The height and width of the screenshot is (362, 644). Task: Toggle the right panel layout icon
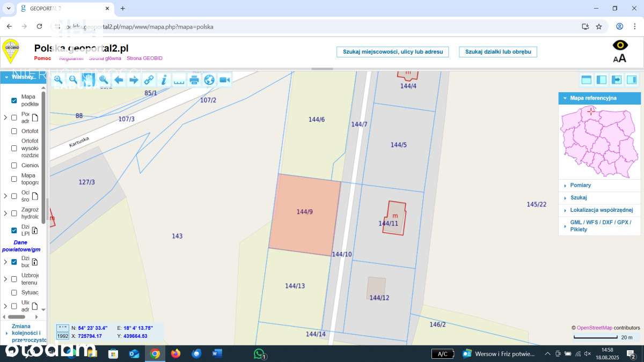coord(632,80)
